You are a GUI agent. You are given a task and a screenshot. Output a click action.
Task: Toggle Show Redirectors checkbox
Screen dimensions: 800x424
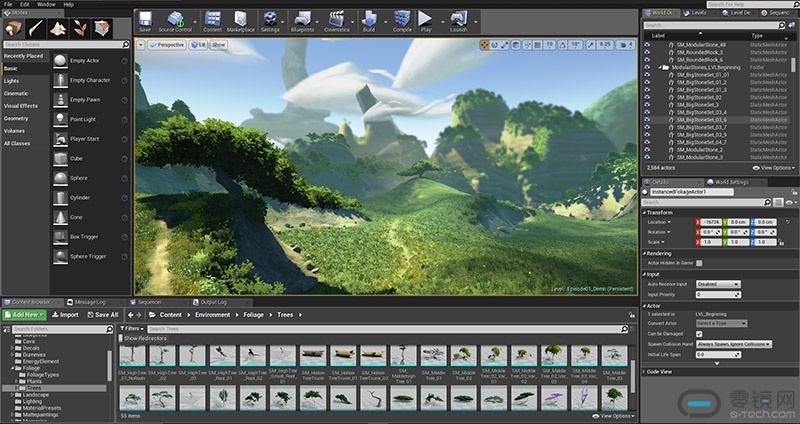coord(121,338)
